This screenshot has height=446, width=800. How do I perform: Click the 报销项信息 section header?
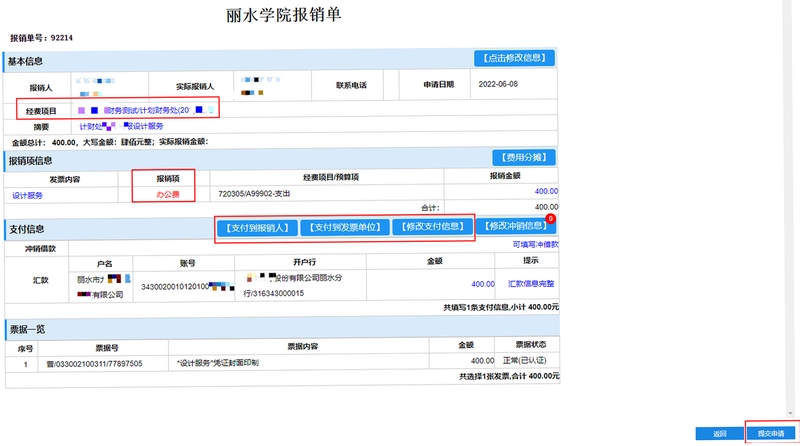[30, 161]
